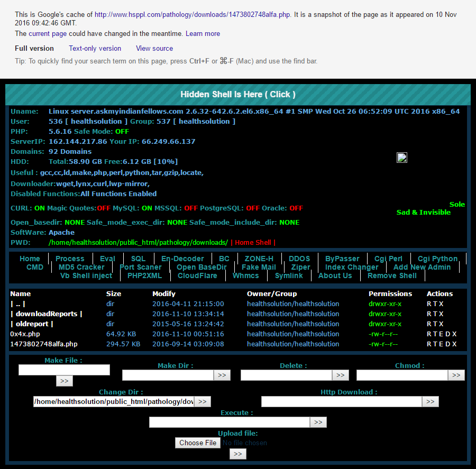Click the ByPasser menu item
This screenshot has height=469, width=476.
pyautogui.click(x=342, y=259)
